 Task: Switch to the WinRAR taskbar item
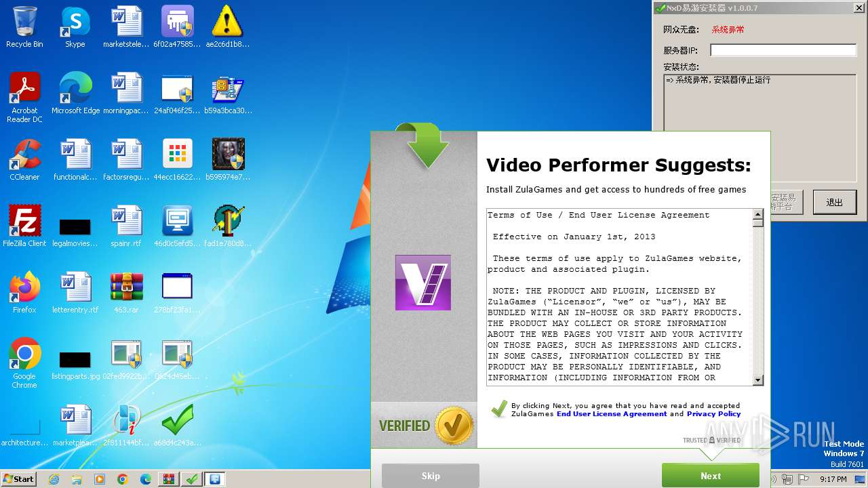point(169,479)
